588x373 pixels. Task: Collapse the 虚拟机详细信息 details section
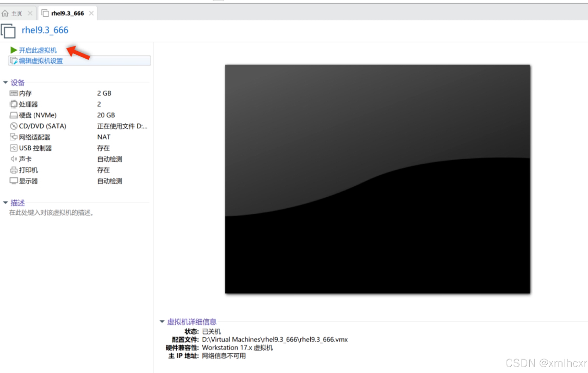click(x=162, y=322)
